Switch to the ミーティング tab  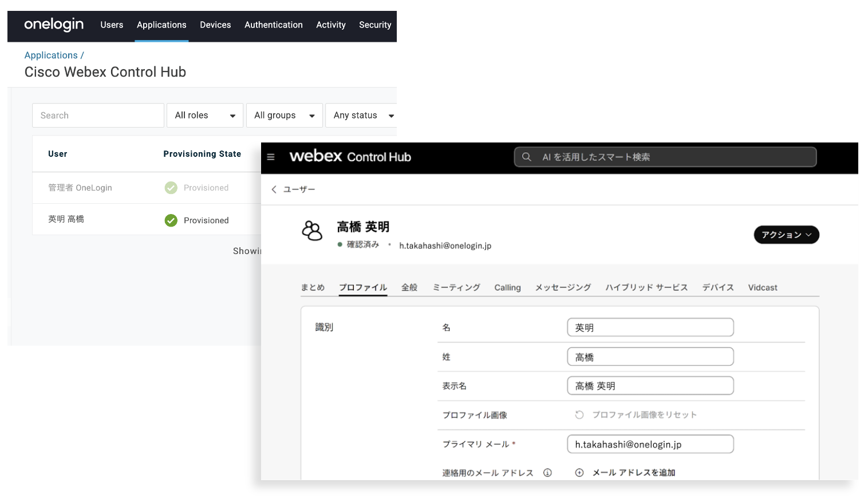456,287
